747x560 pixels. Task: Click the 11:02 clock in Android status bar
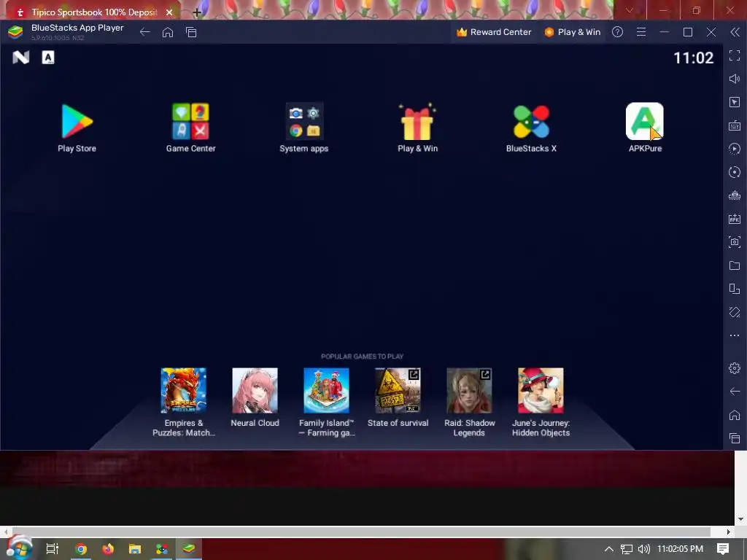(693, 58)
